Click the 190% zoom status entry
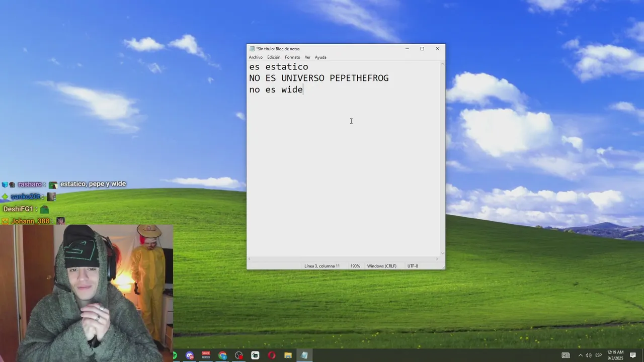 (x=355, y=266)
